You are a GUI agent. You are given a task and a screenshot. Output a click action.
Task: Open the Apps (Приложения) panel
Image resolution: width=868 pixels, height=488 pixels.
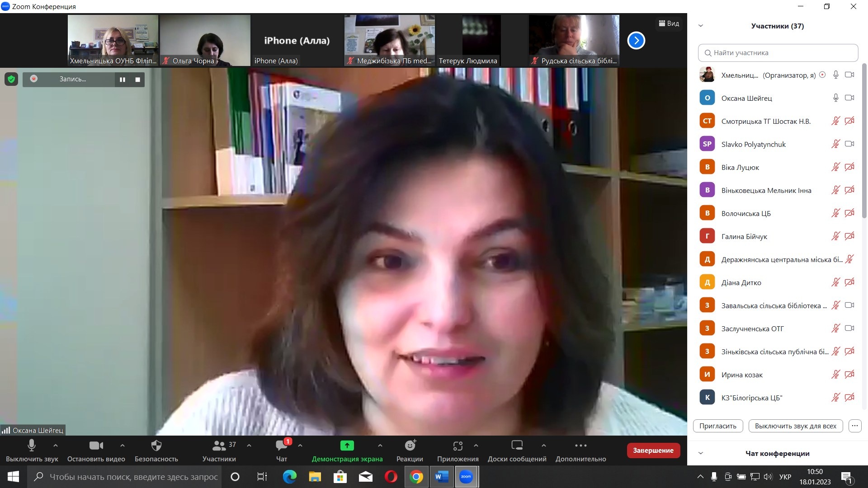tap(458, 450)
